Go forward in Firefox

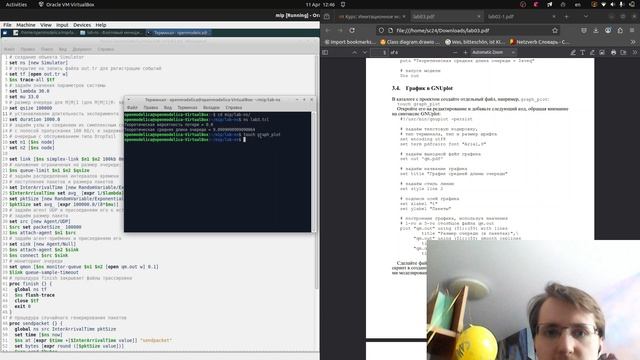pos(340,30)
